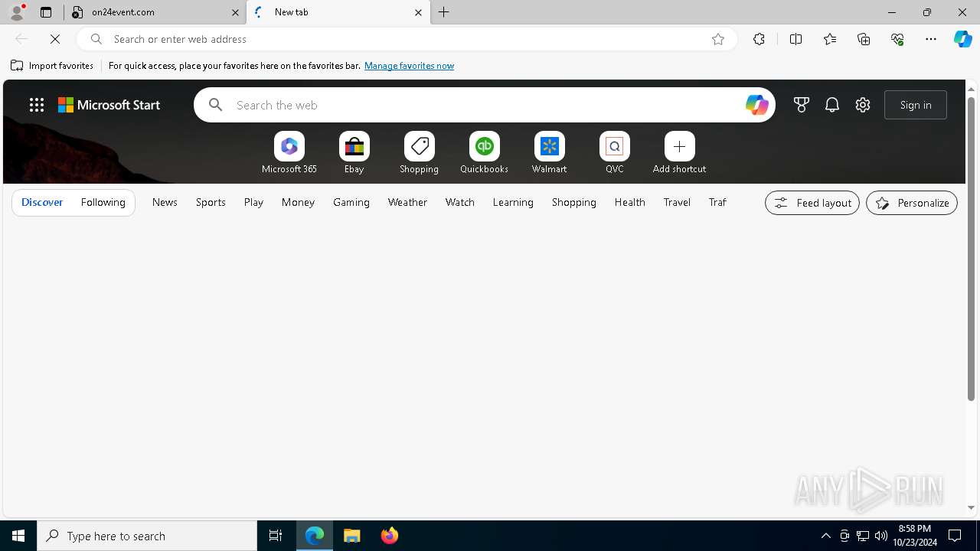Viewport: 980px width, 551px height.
Task: Launch Copilot from the search box
Action: tap(756, 105)
